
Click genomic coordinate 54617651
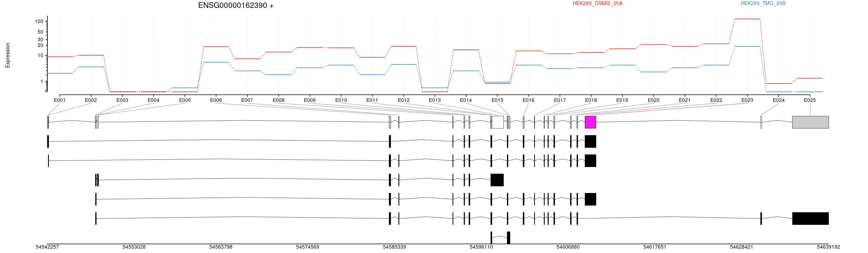655,247
